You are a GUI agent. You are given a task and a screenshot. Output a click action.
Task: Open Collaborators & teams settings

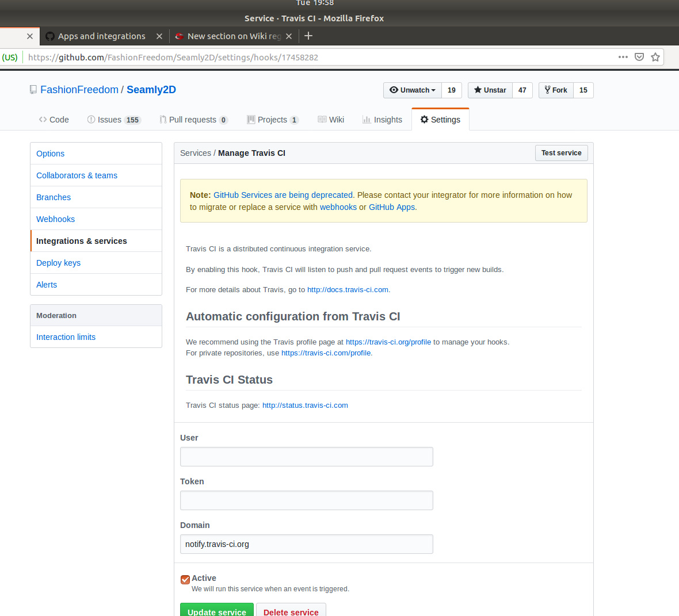pos(96,175)
